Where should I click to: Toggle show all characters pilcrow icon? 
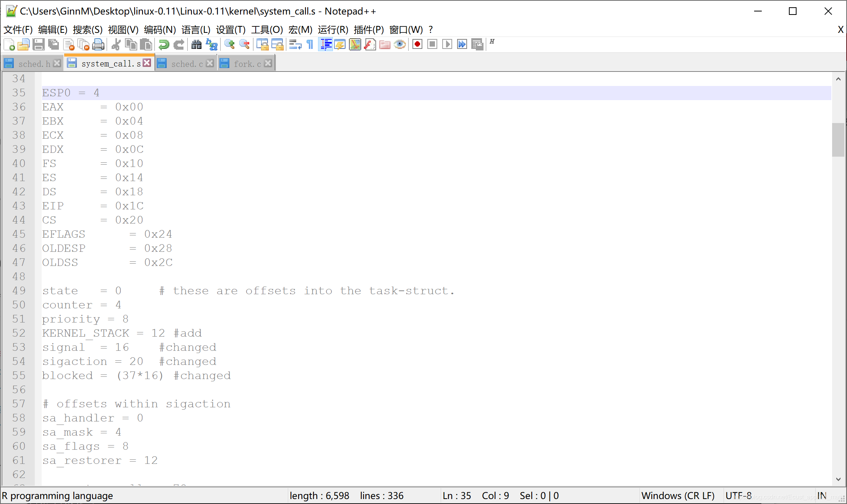click(x=310, y=45)
